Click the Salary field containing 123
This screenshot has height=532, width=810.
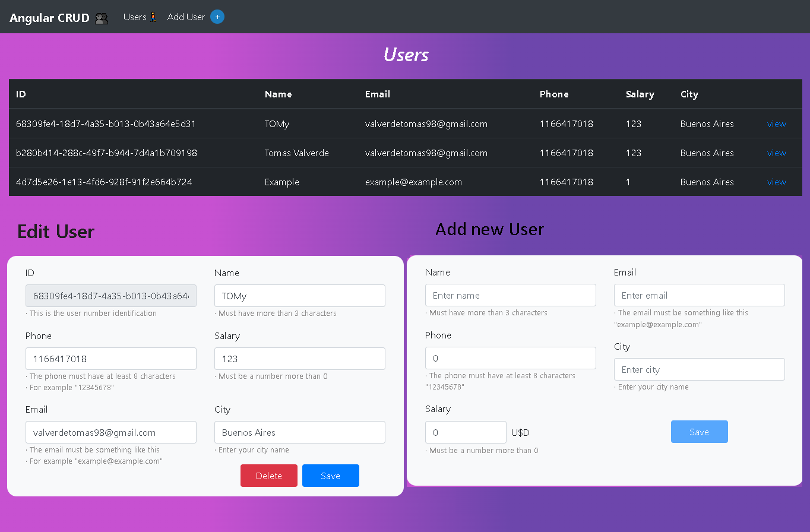299,359
